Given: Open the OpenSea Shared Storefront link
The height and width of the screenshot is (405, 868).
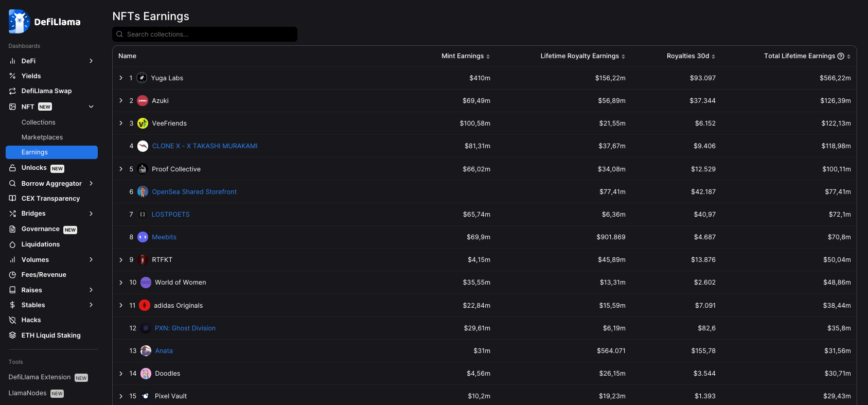Looking at the screenshot, I should (x=194, y=192).
